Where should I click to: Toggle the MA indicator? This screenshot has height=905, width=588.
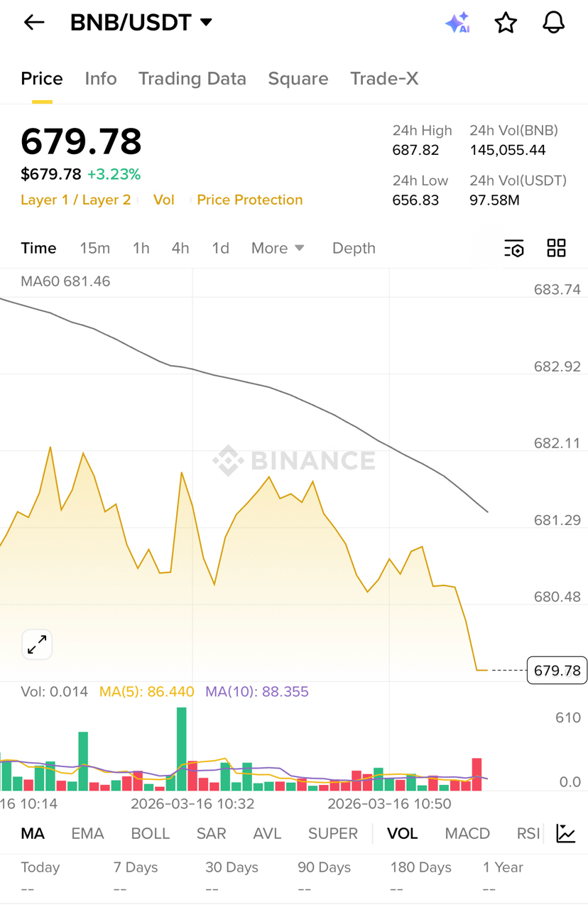coord(33,833)
